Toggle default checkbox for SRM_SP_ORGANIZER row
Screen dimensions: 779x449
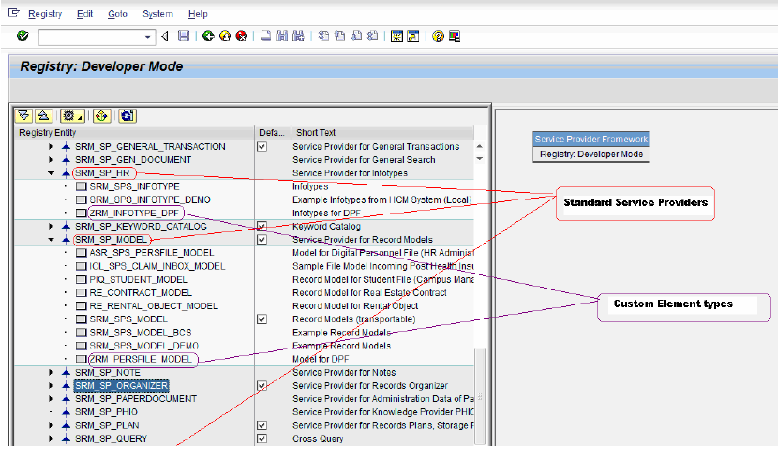coord(262,385)
